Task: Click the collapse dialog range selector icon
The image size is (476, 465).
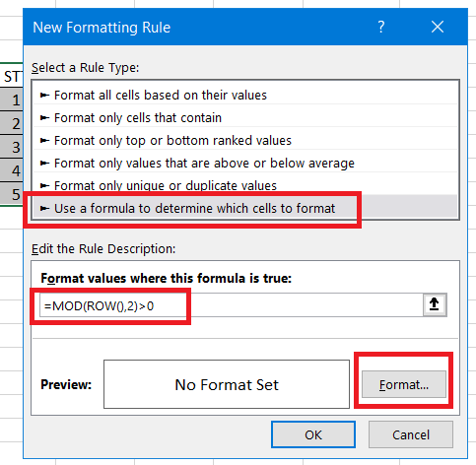Action: (x=435, y=304)
